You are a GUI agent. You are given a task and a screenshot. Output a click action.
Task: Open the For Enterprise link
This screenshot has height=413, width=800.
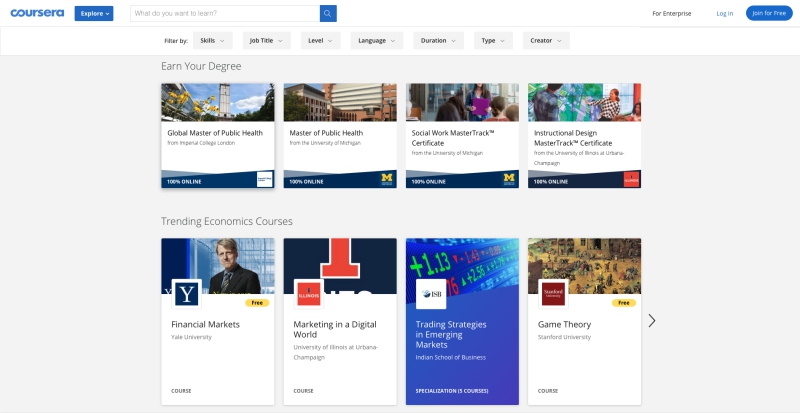point(671,13)
